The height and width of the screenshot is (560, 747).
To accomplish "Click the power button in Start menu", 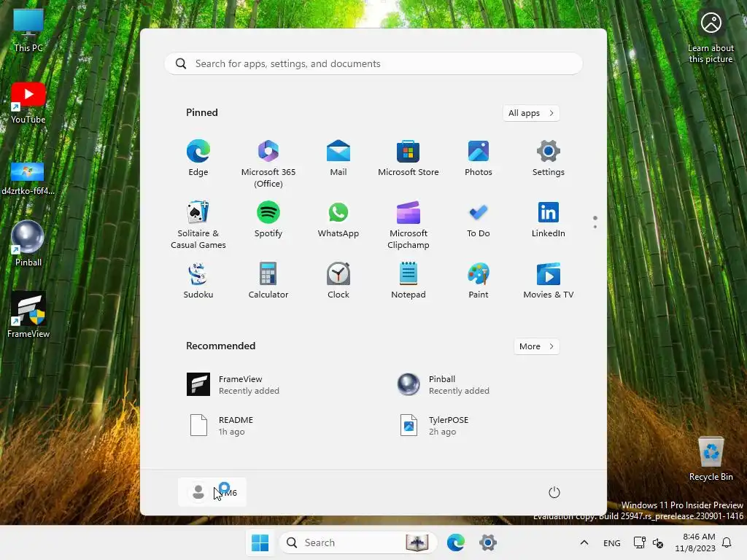I will tap(554, 492).
